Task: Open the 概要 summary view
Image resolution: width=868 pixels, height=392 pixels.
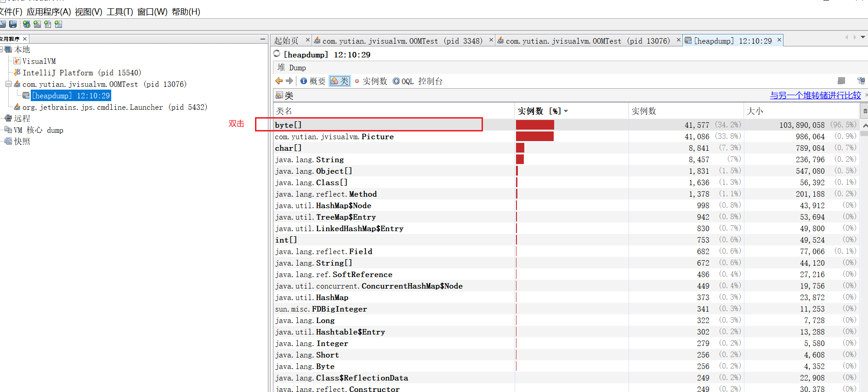Action: (x=313, y=81)
